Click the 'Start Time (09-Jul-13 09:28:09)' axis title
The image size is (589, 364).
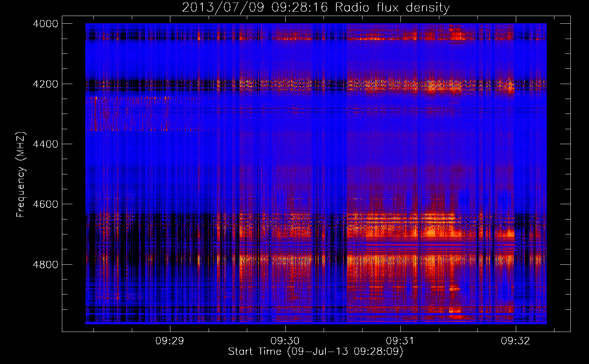point(316,352)
